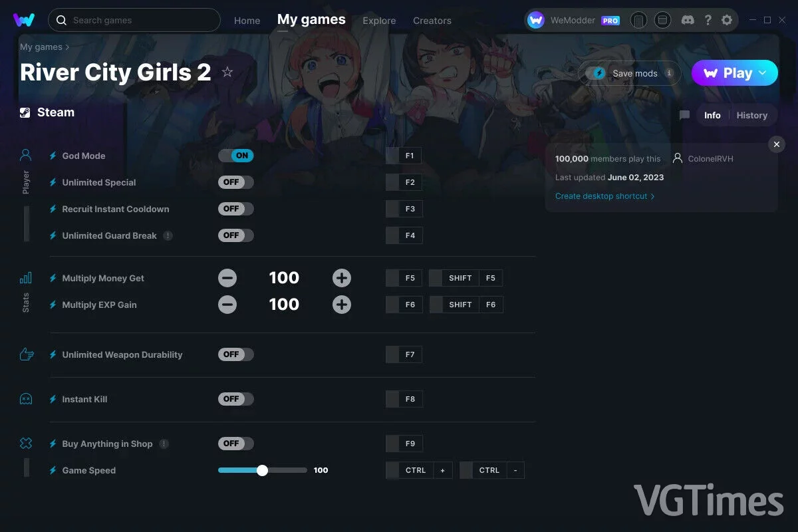Toggle the Save mods switch
798x532 pixels.
pyautogui.click(x=595, y=73)
